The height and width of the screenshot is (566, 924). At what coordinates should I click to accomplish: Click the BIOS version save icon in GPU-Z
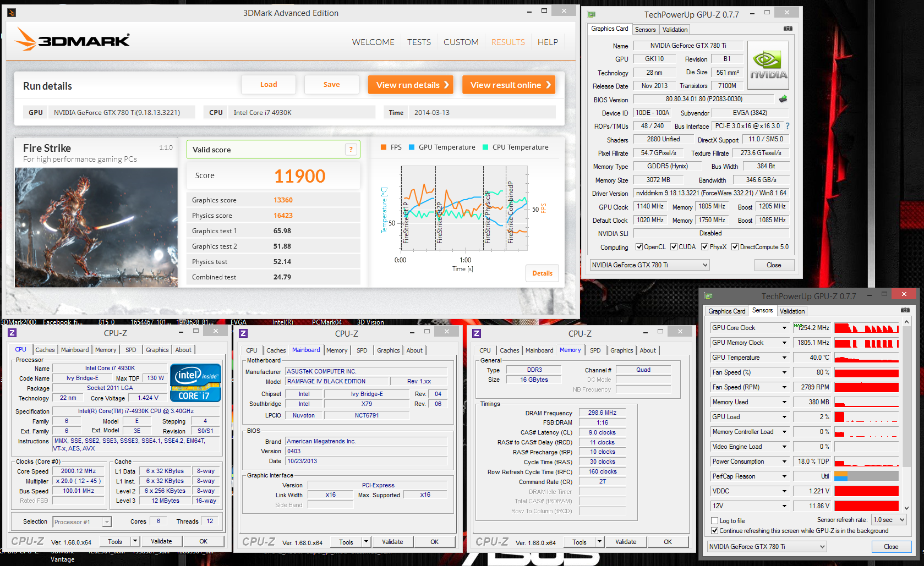click(x=783, y=99)
